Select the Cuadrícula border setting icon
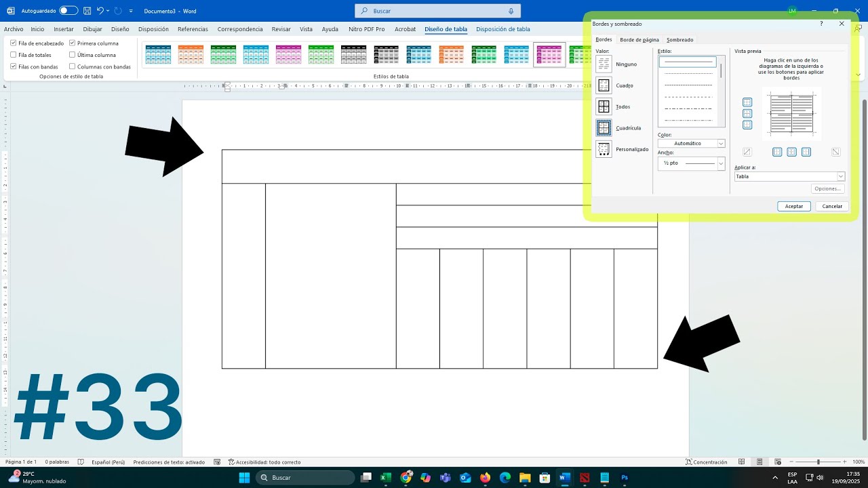The image size is (868, 488). click(604, 127)
